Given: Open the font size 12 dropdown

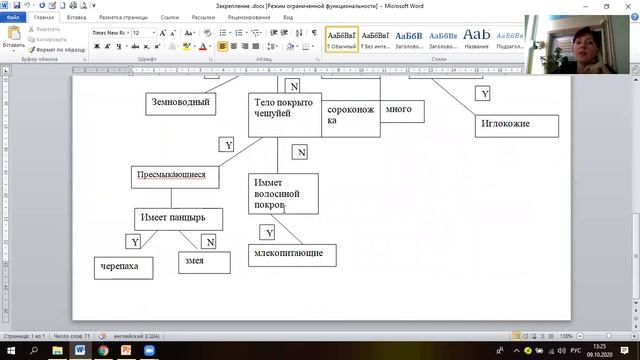Looking at the screenshot, I should click(x=154, y=33).
